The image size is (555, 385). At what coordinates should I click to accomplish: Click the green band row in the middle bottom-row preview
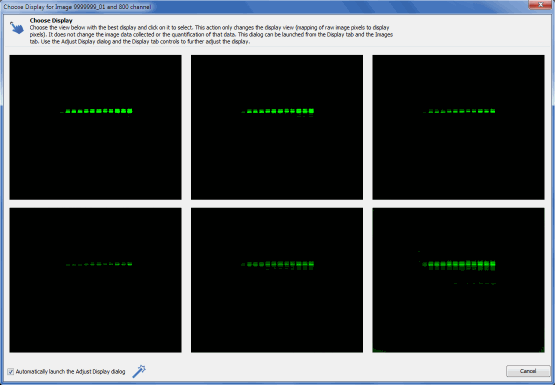coord(278,264)
